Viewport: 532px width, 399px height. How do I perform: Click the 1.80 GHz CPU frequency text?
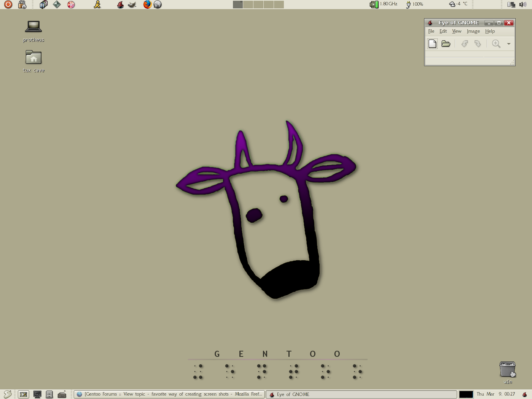pos(389,4)
